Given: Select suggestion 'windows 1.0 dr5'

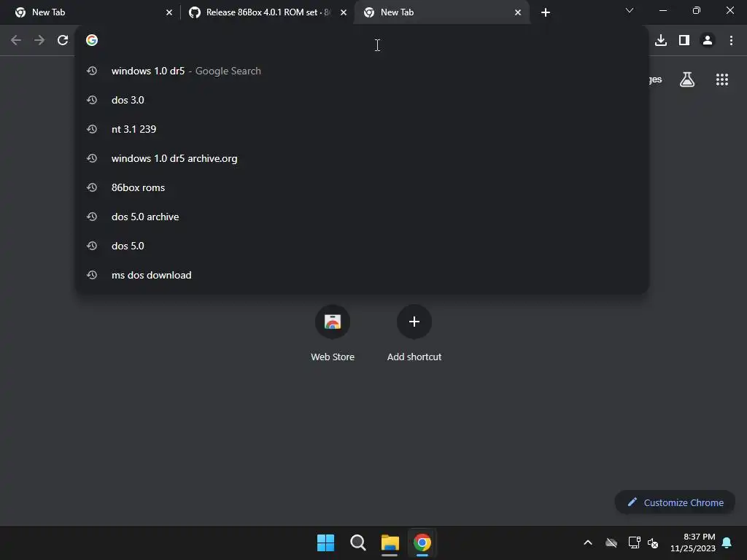Looking at the screenshot, I should [x=362, y=71].
